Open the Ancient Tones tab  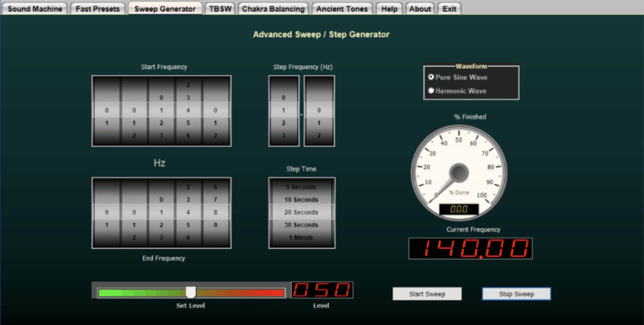pos(342,8)
